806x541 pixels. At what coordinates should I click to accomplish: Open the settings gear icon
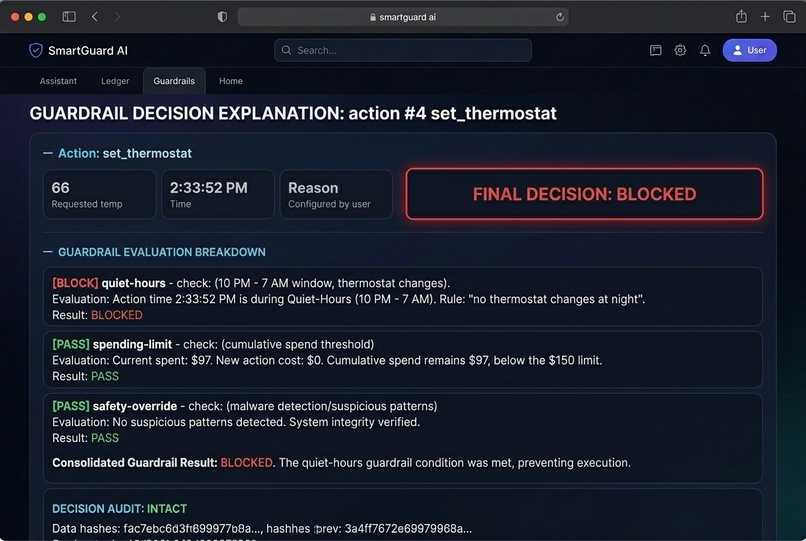(x=680, y=50)
